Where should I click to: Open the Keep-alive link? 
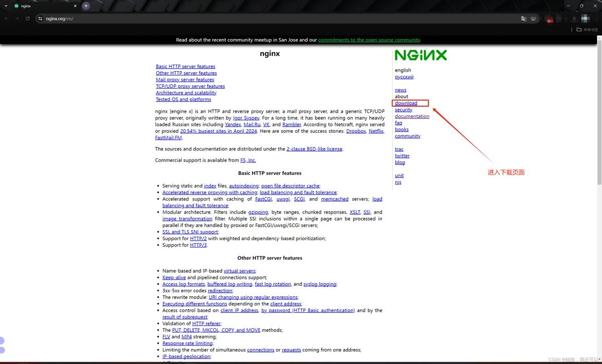174,278
